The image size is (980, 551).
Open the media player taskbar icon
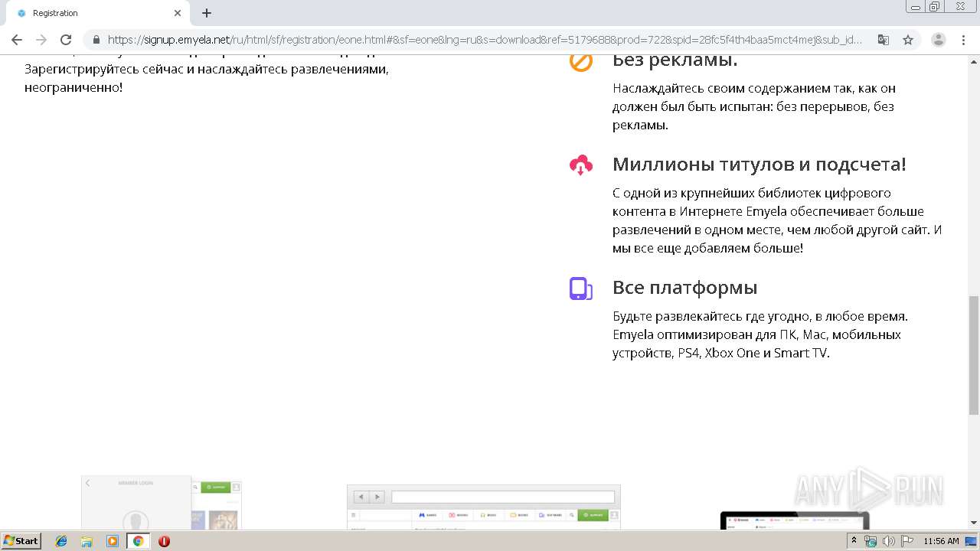(113, 541)
